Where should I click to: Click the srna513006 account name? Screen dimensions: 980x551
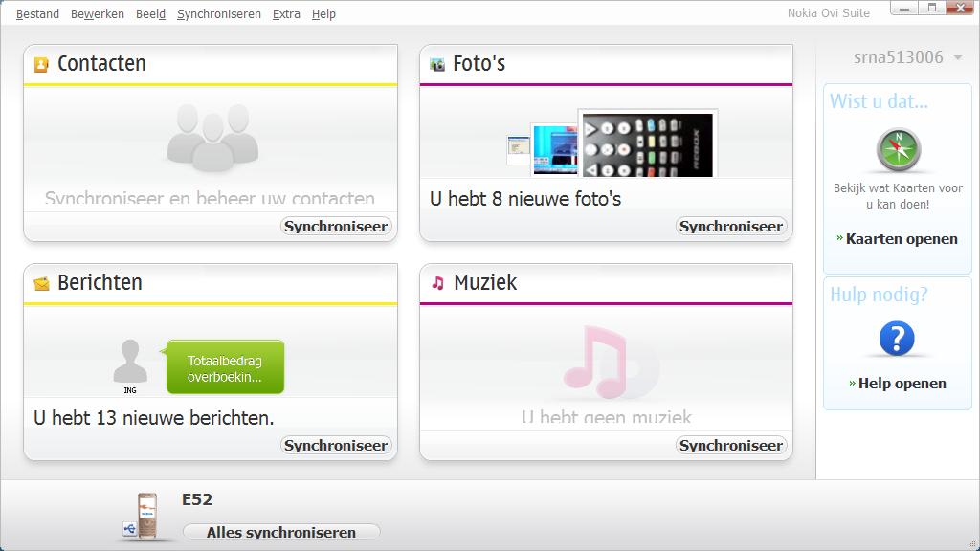click(898, 57)
